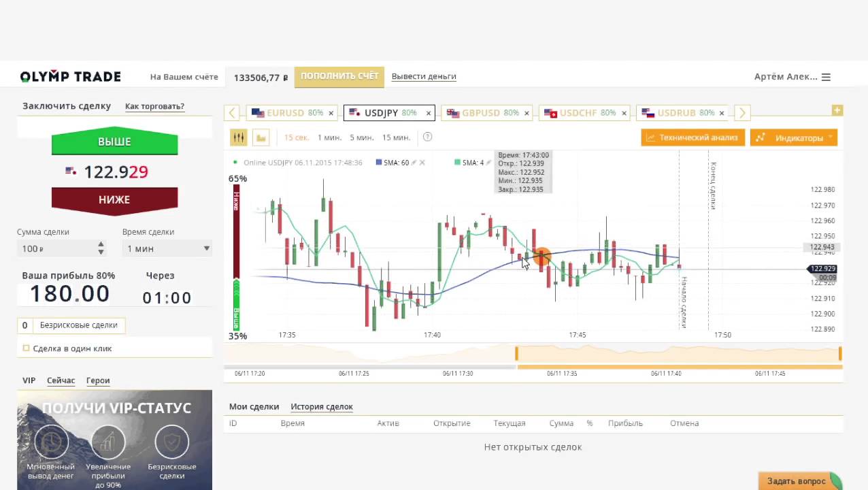Click the Пополнить счёт button
The image size is (868, 490).
pyautogui.click(x=339, y=76)
